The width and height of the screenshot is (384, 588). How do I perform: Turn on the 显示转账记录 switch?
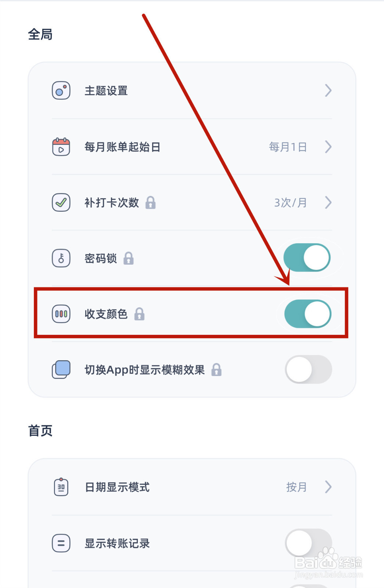coord(308,543)
